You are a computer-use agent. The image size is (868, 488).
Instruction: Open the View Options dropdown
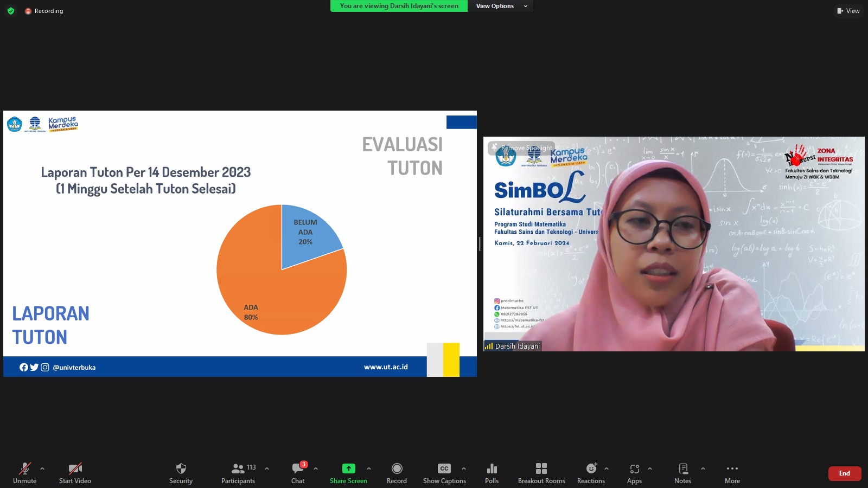tap(501, 6)
